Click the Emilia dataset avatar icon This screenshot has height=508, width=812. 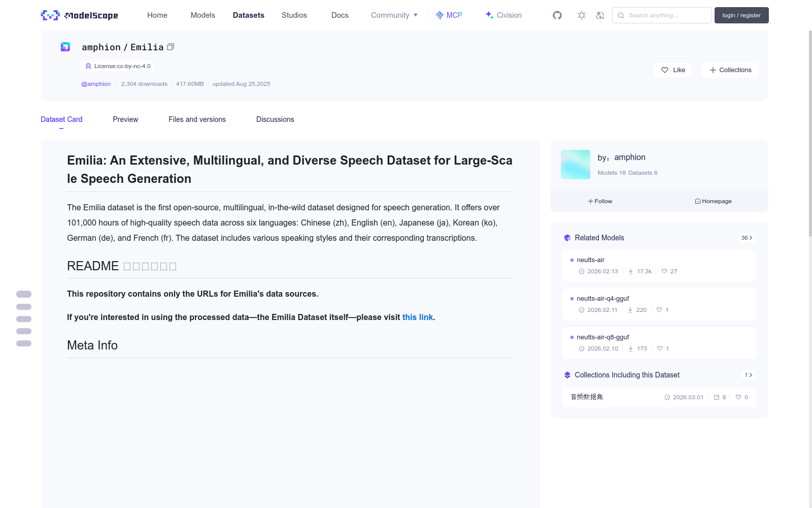[65, 47]
